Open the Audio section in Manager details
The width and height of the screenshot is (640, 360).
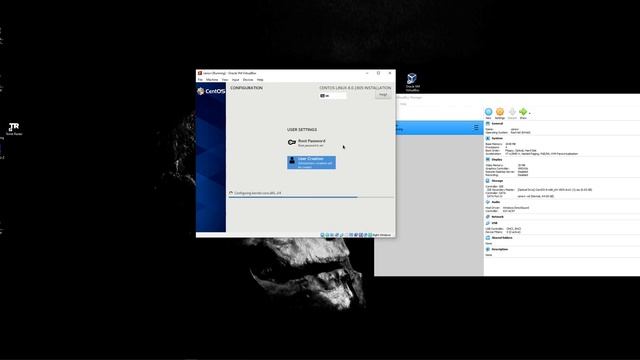tap(496, 202)
